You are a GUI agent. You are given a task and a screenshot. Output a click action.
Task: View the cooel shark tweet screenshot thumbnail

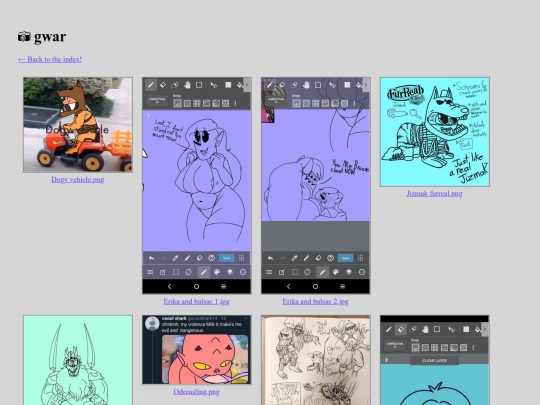(197, 350)
